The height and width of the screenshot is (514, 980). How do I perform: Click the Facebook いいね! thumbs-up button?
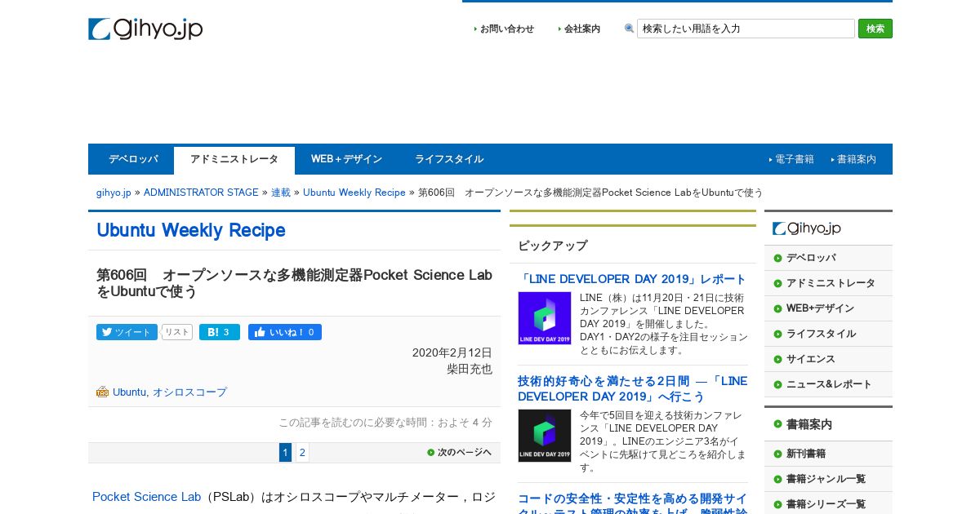285,332
